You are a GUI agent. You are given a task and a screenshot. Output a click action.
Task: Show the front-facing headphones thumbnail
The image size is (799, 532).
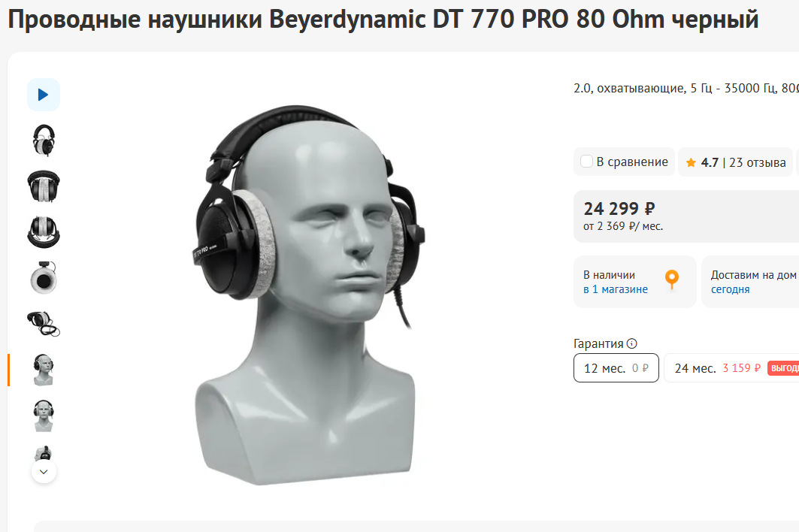pyautogui.click(x=44, y=186)
